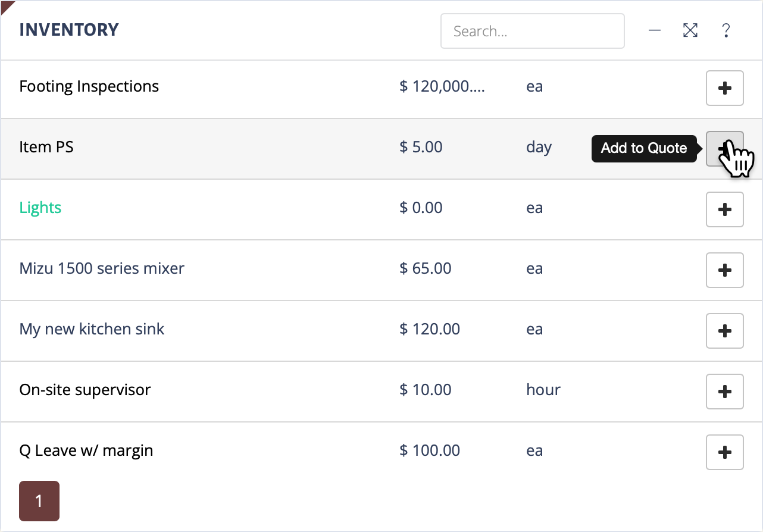
Task: Select the Q Leave w/ margin name
Action: click(86, 450)
